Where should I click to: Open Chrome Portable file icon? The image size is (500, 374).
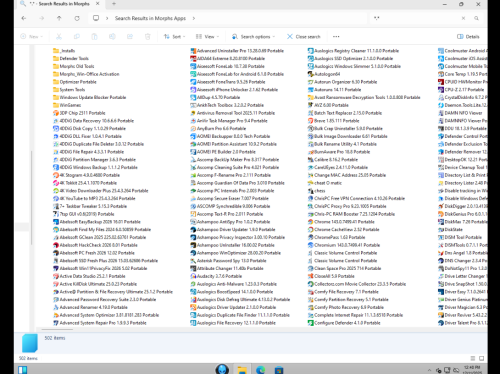[310, 222]
